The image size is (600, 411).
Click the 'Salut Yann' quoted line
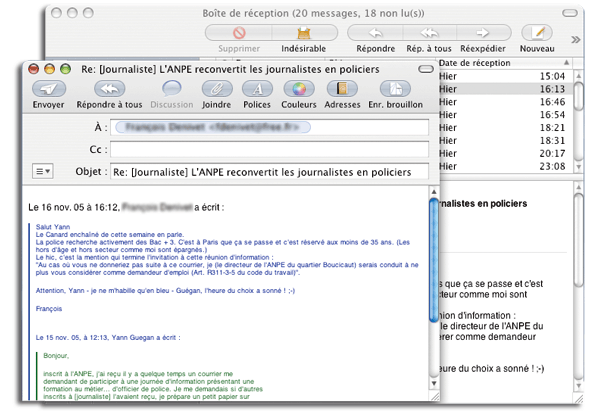click(53, 227)
